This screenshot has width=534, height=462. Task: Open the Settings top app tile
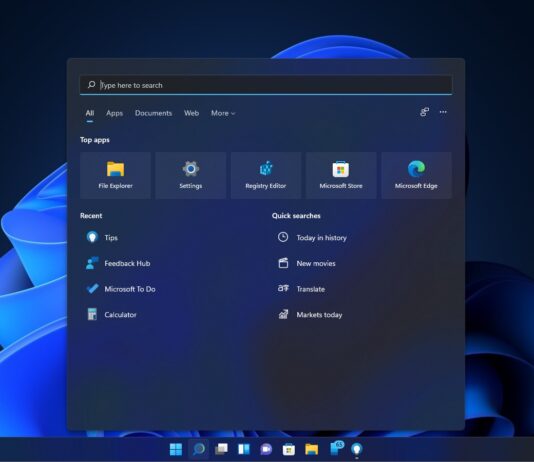click(191, 175)
